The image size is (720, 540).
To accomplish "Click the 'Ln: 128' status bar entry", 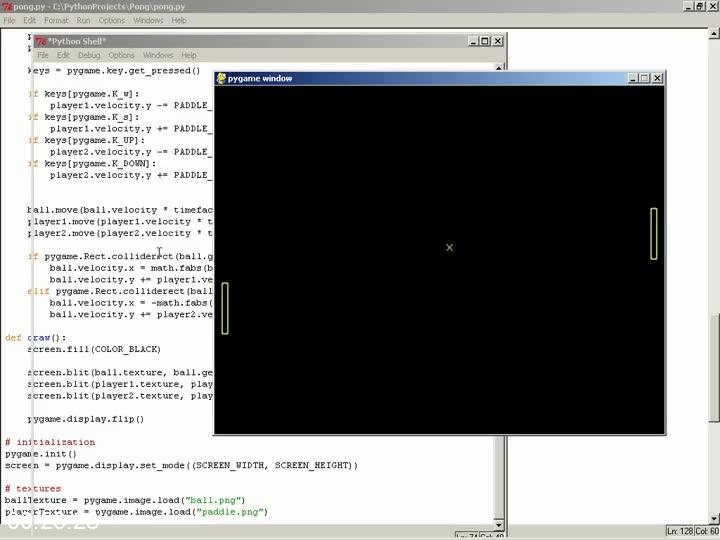I will tap(680, 531).
